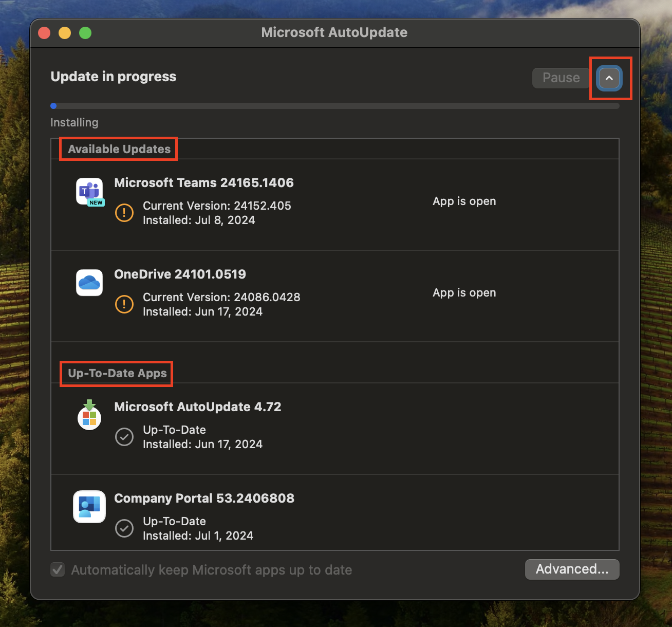Open the Advanced settings
This screenshot has width=672, height=627.
[572, 569]
